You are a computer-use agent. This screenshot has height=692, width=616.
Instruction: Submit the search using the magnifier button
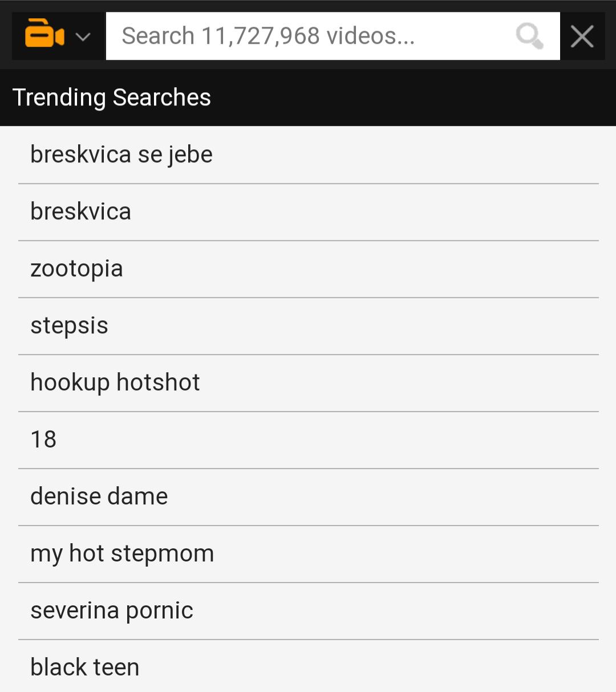tap(529, 36)
